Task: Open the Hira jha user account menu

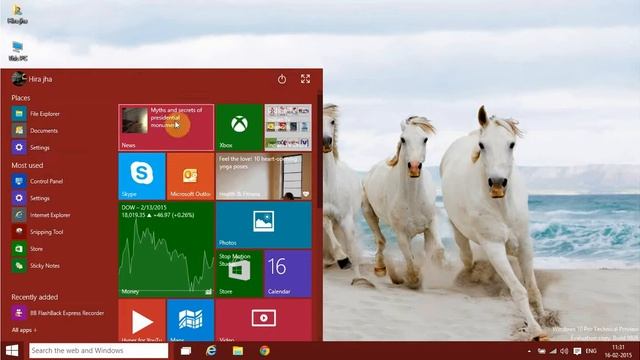Action: tap(32, 79)
